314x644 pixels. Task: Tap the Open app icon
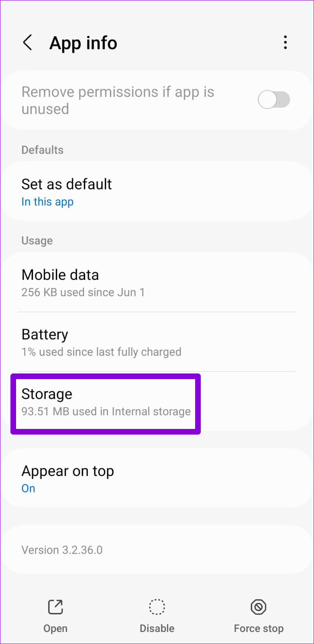tap(55, 607)
